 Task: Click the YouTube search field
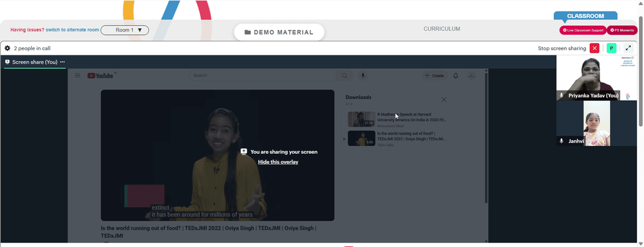[x=263, y=75]
